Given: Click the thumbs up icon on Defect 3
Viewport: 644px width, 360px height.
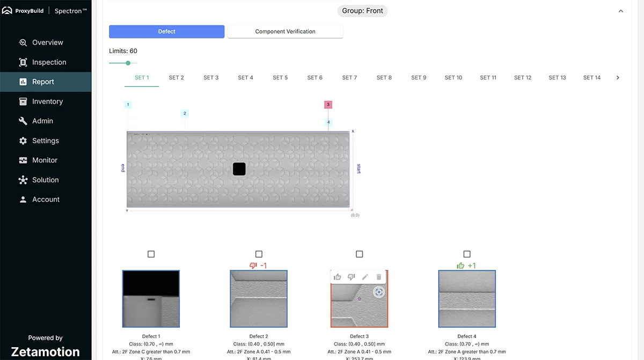Looking at the screenshot, I should [x=338, y=277].
